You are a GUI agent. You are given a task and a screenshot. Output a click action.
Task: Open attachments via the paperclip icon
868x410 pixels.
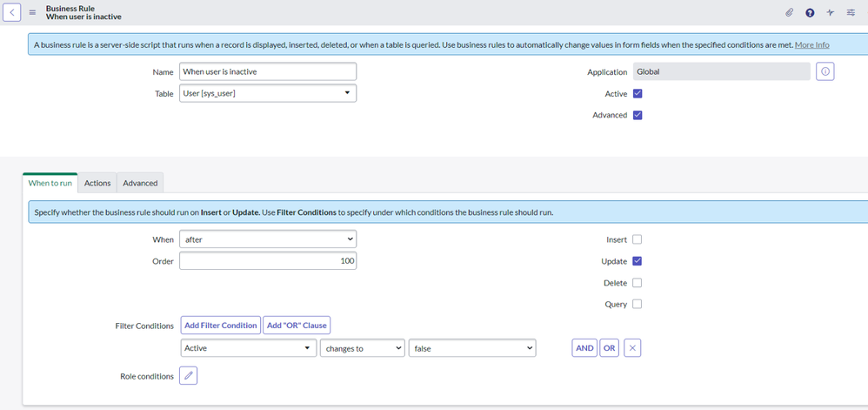790,12
